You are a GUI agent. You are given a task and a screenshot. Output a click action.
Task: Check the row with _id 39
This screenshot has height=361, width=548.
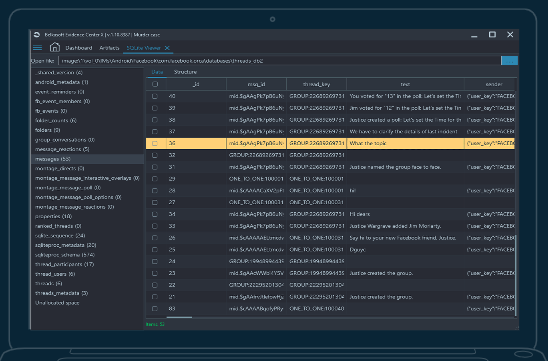(x=155, y=108)
